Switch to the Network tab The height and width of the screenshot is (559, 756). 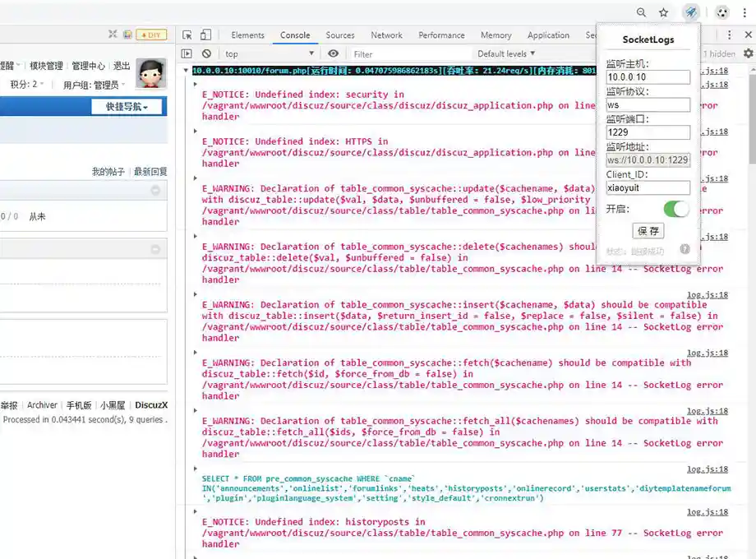click(x=386, y=35)
